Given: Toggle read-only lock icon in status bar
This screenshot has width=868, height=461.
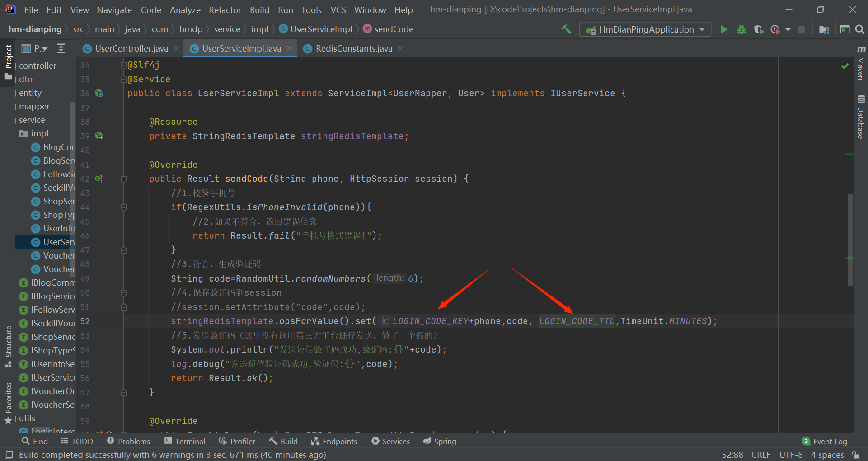Looking at the screenshot, I should [x=856, y=455].
